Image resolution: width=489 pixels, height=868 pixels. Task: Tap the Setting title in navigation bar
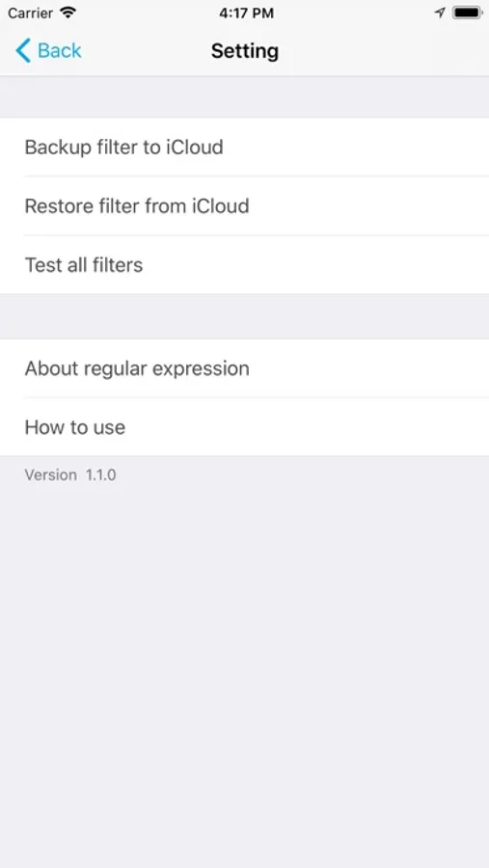point(245,51)
